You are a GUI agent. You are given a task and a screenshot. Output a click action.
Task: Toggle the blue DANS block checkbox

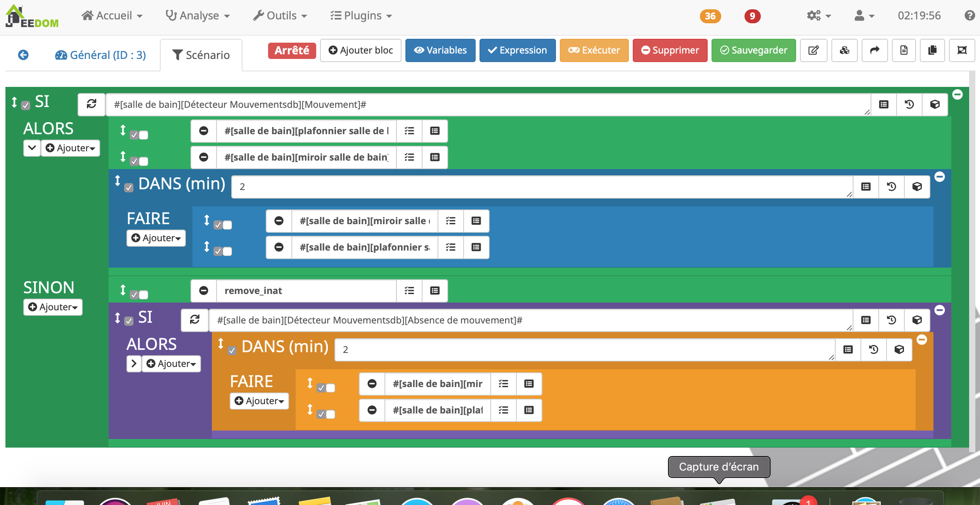pyautogui.click(x=129, y=188)
